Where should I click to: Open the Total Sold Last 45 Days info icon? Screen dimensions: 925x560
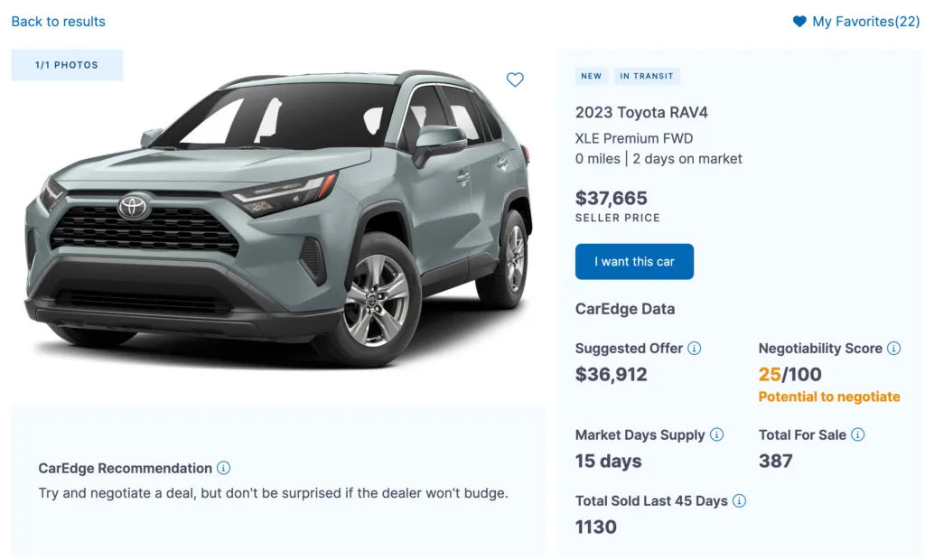(x=739, y=500)
